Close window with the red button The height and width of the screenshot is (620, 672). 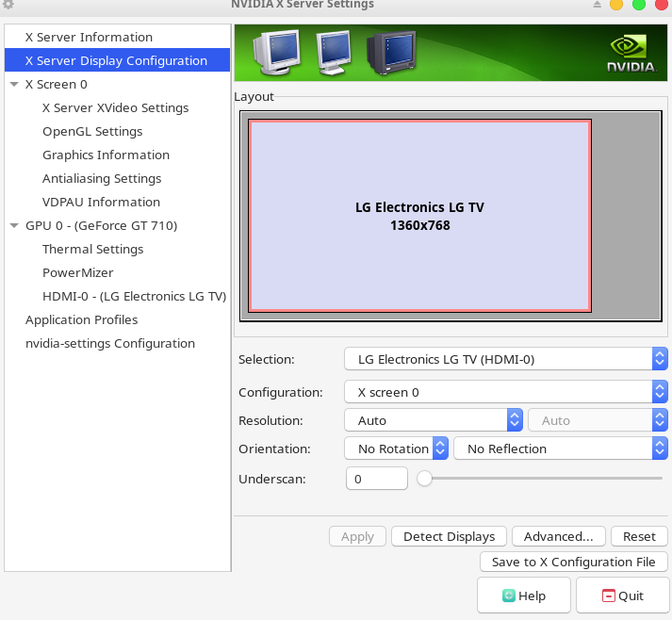point(662,5)
